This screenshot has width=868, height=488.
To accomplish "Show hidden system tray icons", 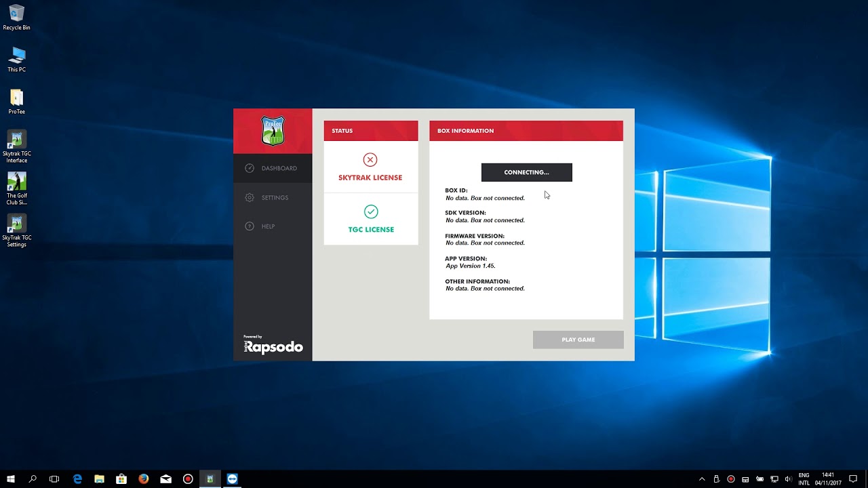I will (x=702, y=479).
